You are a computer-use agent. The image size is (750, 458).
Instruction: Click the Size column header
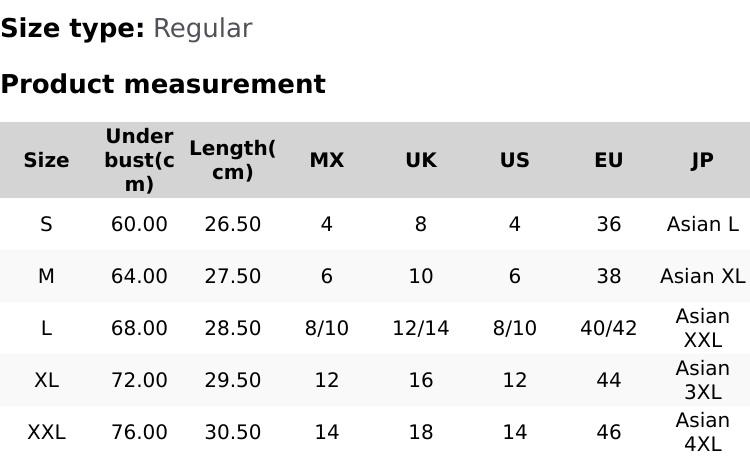(46, 160)
